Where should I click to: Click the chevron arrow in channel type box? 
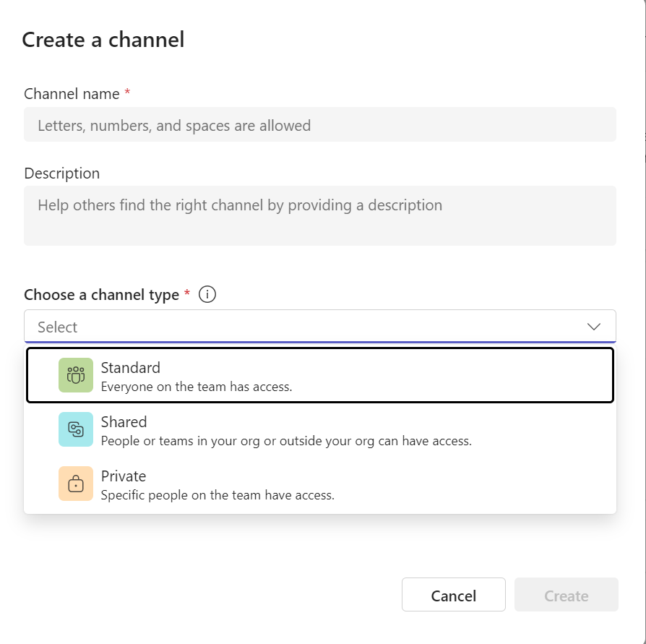594,327
